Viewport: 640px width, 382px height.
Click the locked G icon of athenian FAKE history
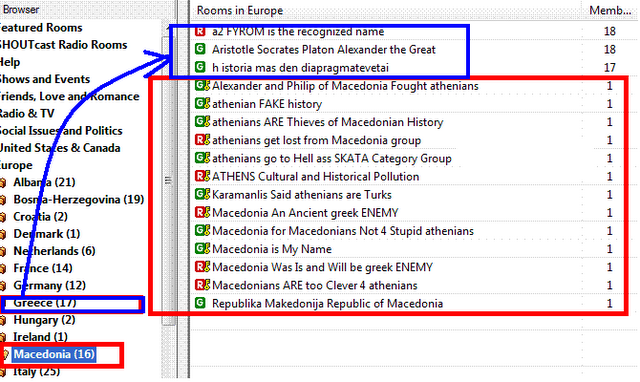[x=202, y=104]
